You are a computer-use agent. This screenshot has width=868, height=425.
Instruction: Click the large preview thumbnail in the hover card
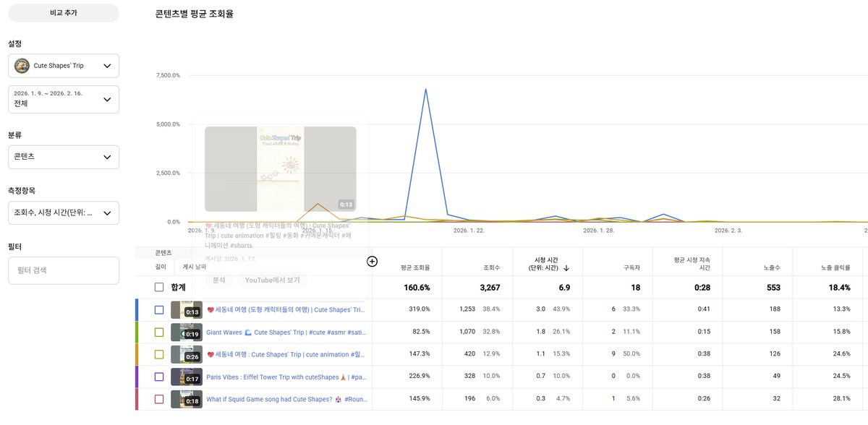pyautogui.click(x=281, y=169)
